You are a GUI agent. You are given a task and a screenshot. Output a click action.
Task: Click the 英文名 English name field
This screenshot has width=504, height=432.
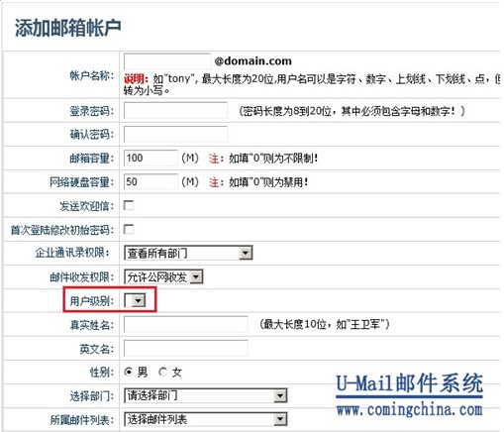coord(186,348)
